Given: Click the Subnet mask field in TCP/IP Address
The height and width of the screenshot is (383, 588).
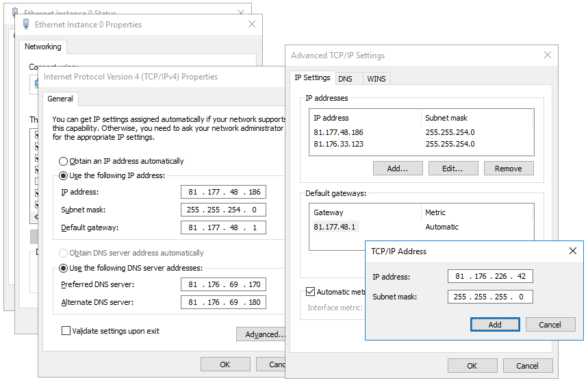Looking at the screenshot, I should point(490,297).
